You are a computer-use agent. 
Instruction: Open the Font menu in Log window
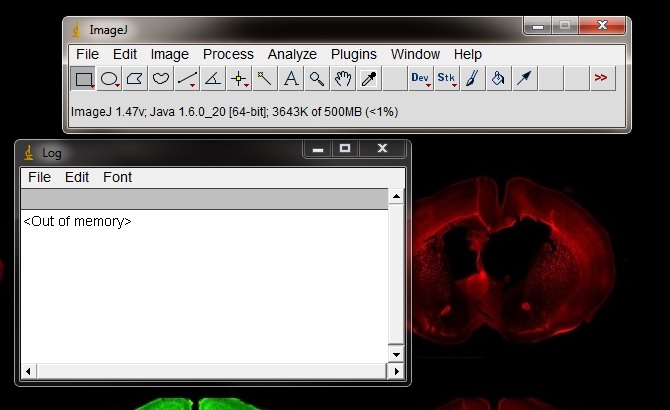(117, 177)
